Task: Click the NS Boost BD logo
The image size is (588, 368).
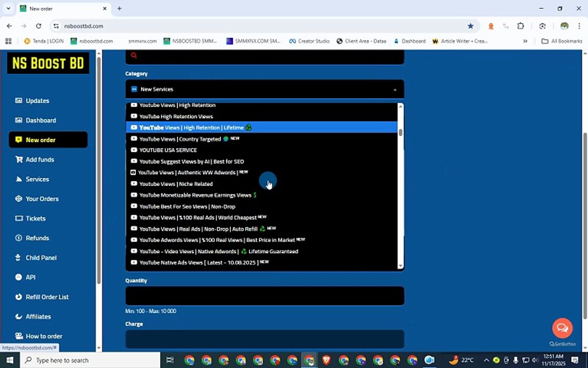Action: coord(48,63)
